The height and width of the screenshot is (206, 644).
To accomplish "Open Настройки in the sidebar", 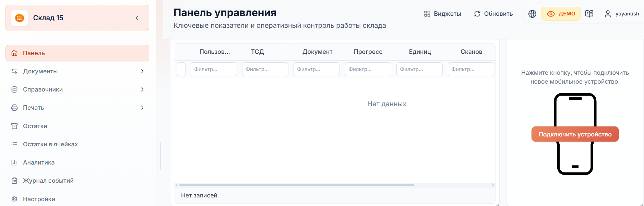I will point(77,199).
